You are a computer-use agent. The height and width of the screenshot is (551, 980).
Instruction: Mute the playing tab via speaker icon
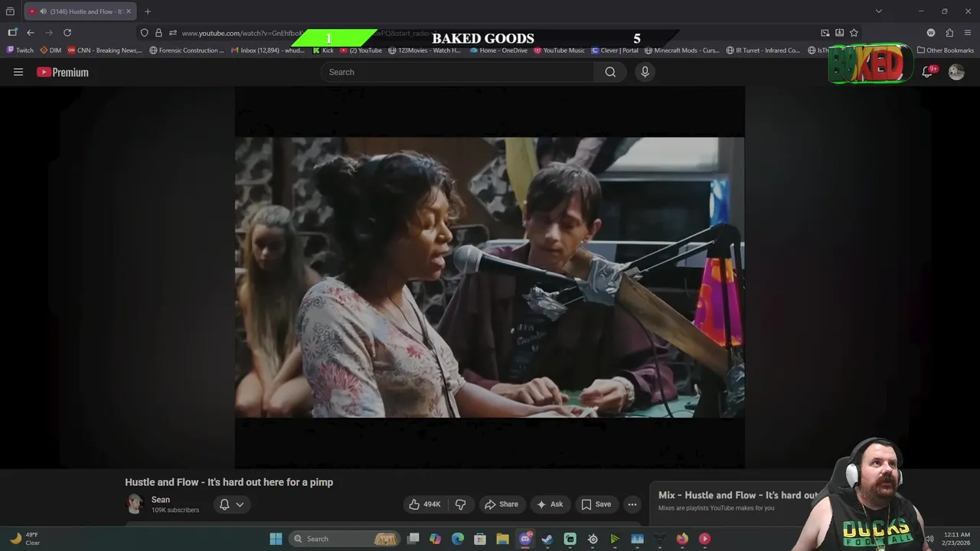tap(43, 11)
